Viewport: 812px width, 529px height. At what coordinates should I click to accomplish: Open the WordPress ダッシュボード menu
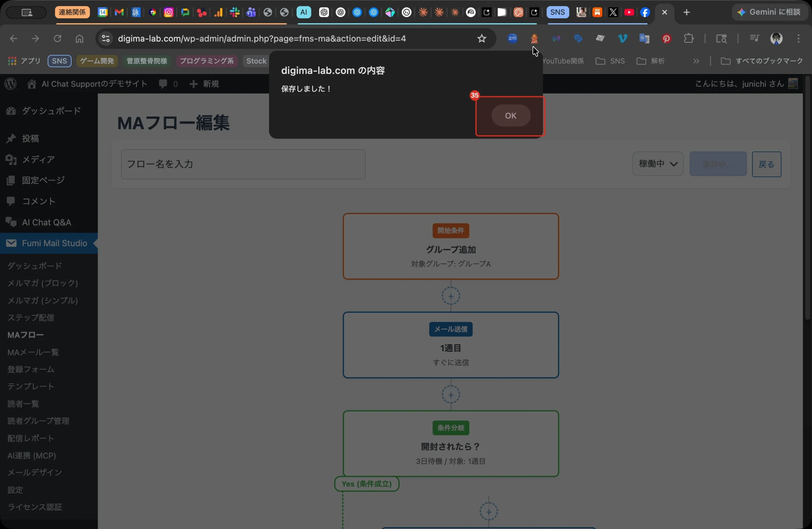tap(49, 111)
